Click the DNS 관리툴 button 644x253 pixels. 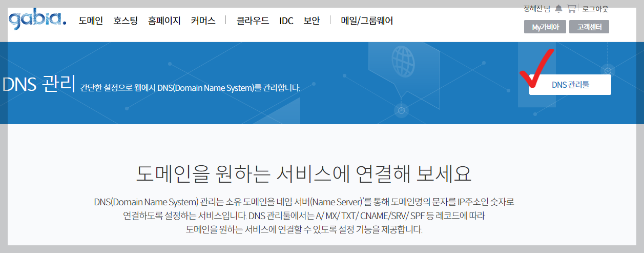pos(570,85)
